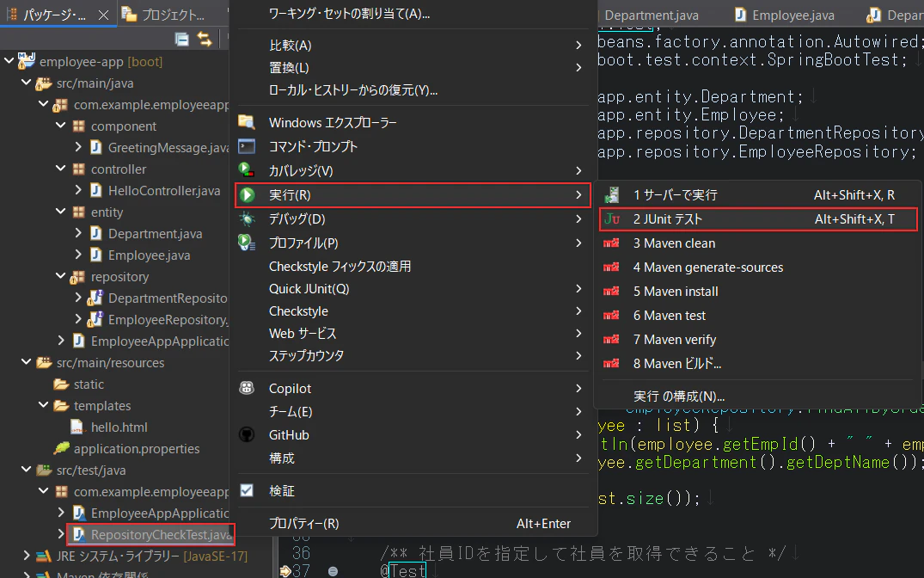Collapse the src/test/java source folder
The width and height of the screenshot is (924, 578).
26,470
